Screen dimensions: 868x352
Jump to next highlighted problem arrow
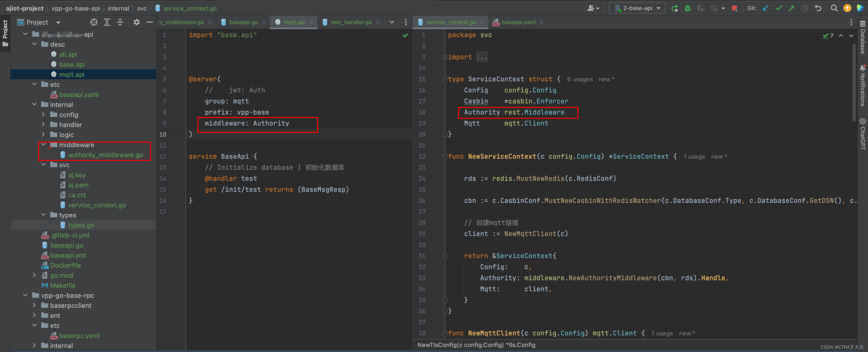coord(851,36)
